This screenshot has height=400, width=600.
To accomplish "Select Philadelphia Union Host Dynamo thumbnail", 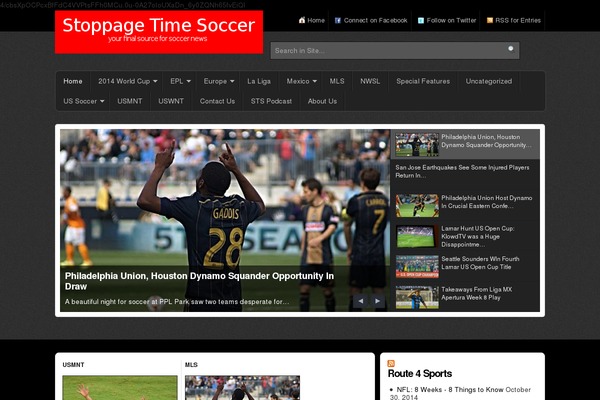I will point(417,206).
